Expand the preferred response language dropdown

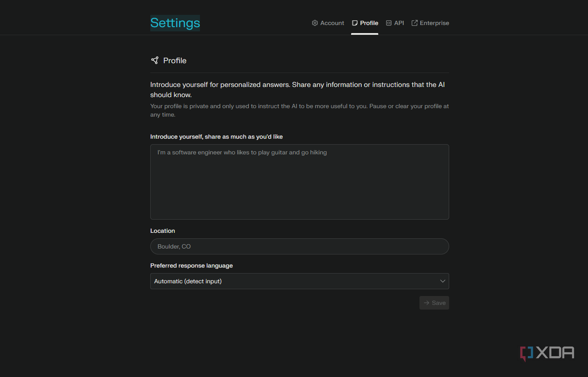pos(300,281)
